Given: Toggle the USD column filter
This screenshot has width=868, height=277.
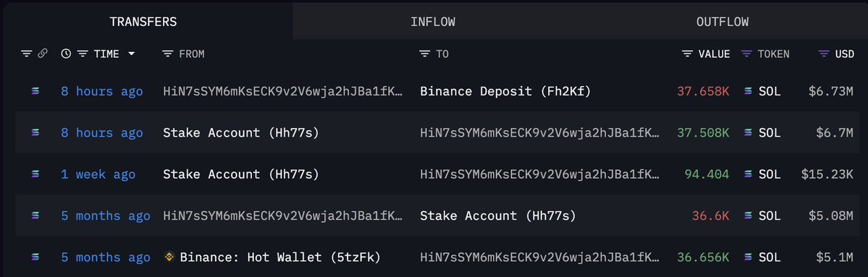Looking at the screenshot, I should [824, 54].
